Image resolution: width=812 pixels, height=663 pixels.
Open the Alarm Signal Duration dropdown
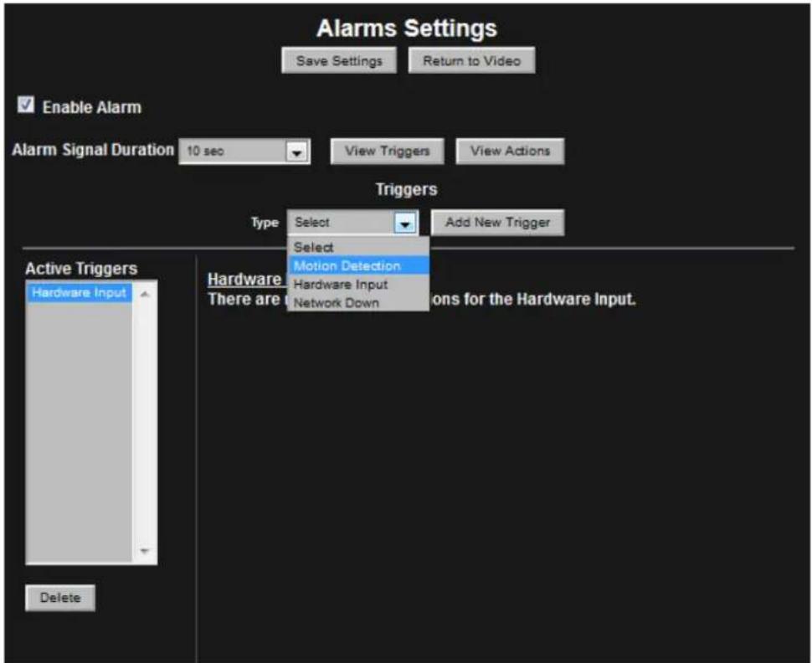244,152
